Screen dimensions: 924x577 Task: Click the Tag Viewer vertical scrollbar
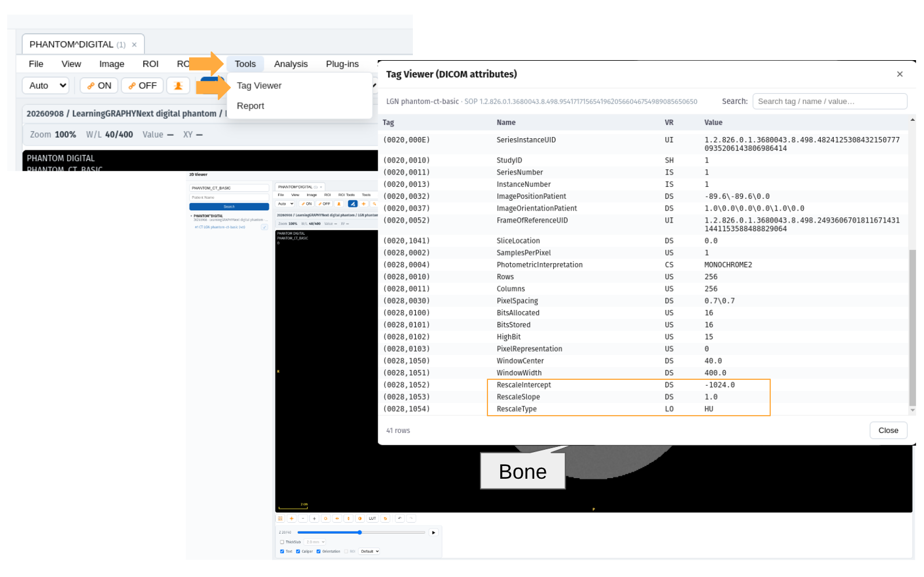(x=912, y=328)
